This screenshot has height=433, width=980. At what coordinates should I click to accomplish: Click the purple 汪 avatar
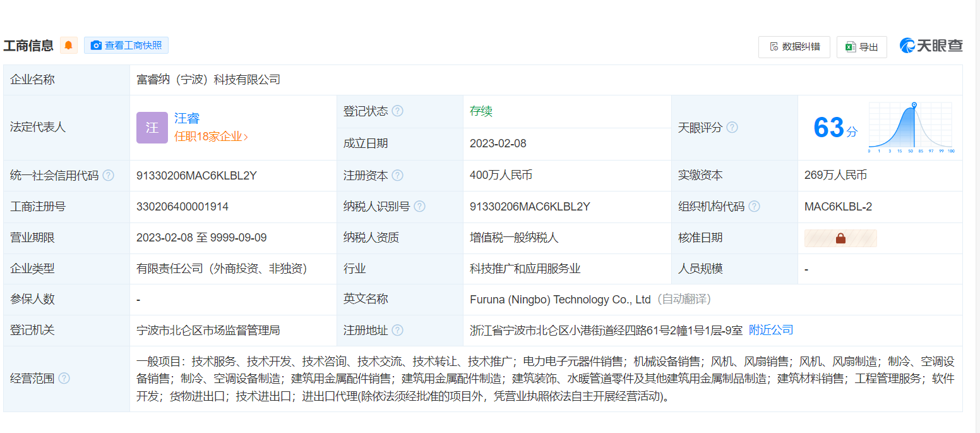(152, 128)
